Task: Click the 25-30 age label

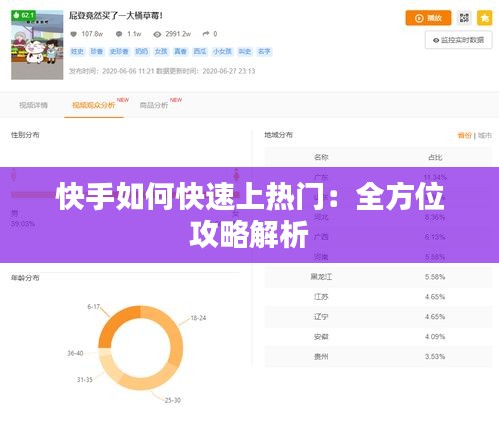Action: 173,400
